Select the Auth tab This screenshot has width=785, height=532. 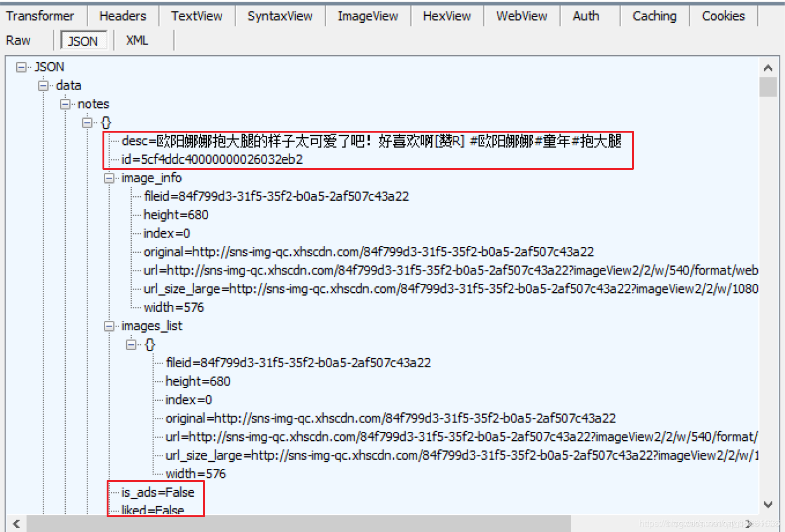[586, 16]
